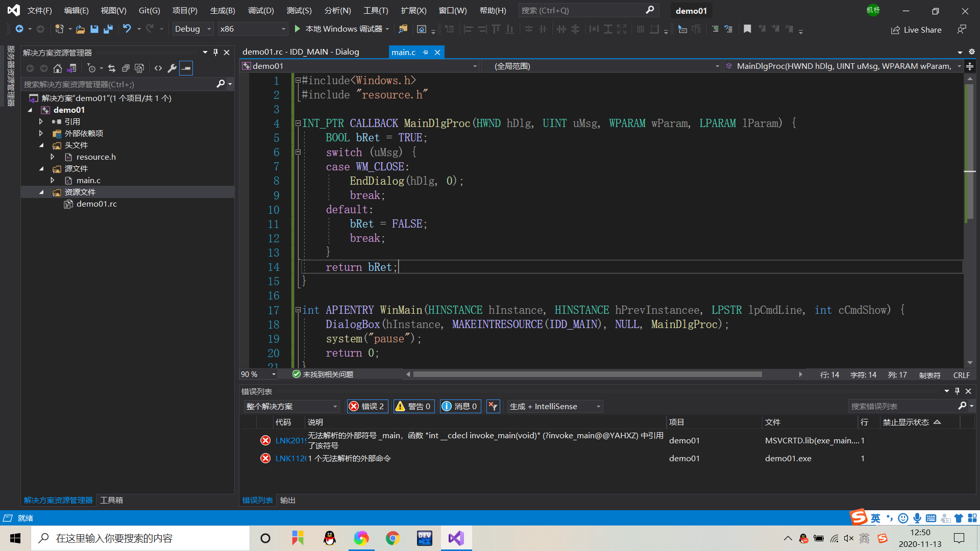This screenshot has height=551, width=980.
Task: Open the 编辑(E) menu
Action: (x=76, y=10)
